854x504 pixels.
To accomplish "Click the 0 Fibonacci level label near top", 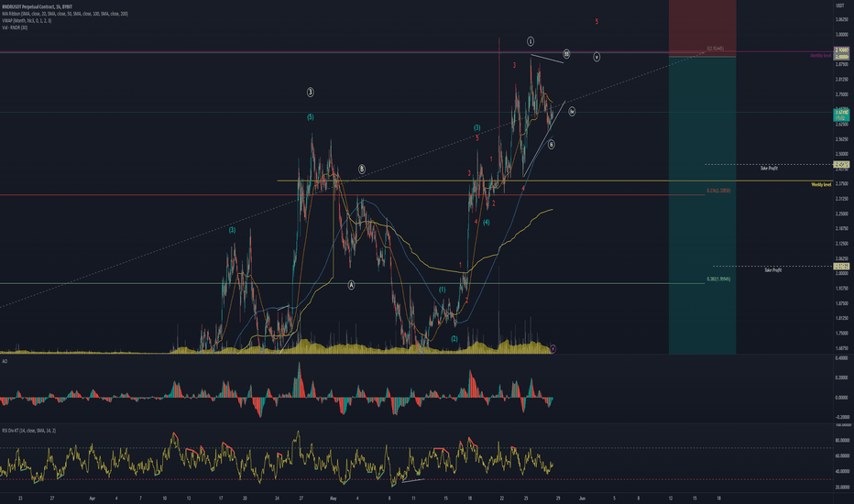I will coord(715,49).
